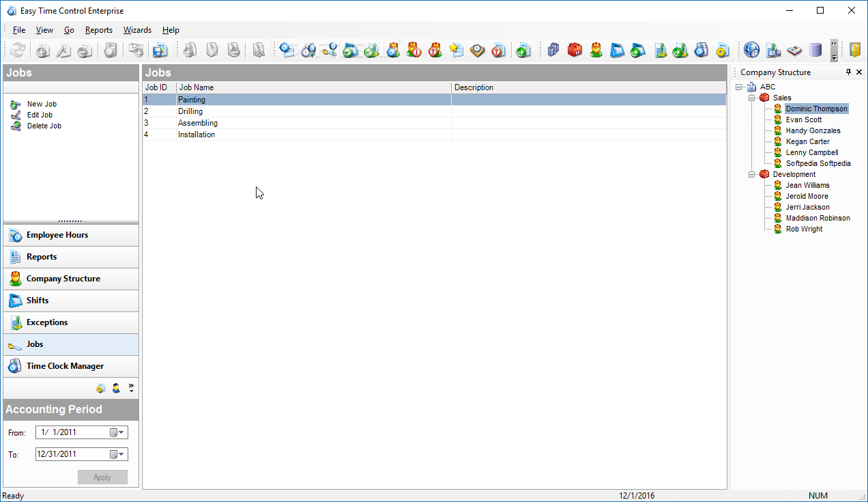The width and height of the screenshot is (868, 502).
Task: Click the employee with yellow hardhat toolbar icon
Action: point(596,50)
